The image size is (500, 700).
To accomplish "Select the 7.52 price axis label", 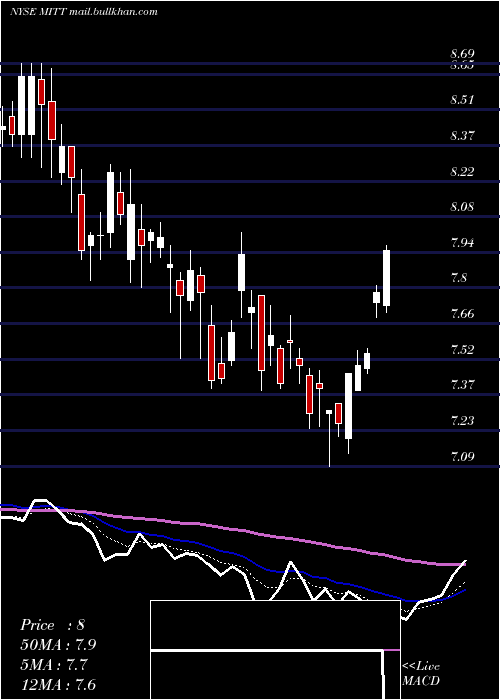I will pyautogui.click(x=462, y=349).
